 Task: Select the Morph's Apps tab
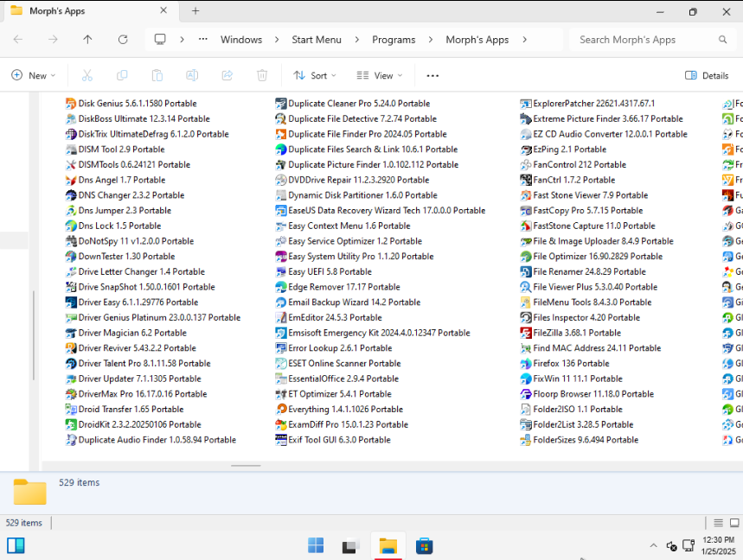(90, 11)
